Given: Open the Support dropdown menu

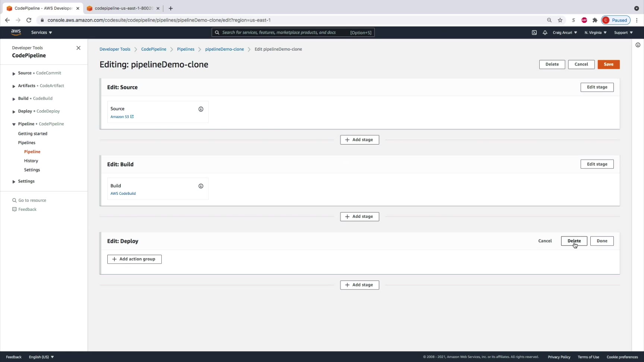Looking at the screenshot, I should point(624,32).
